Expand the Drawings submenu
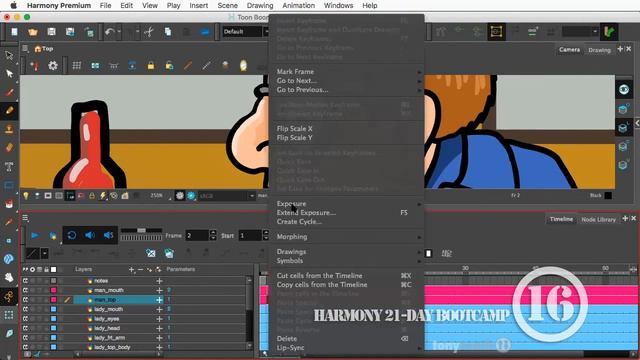The height and width of the screenshot is (360, 640). click(x=348, y=251)
